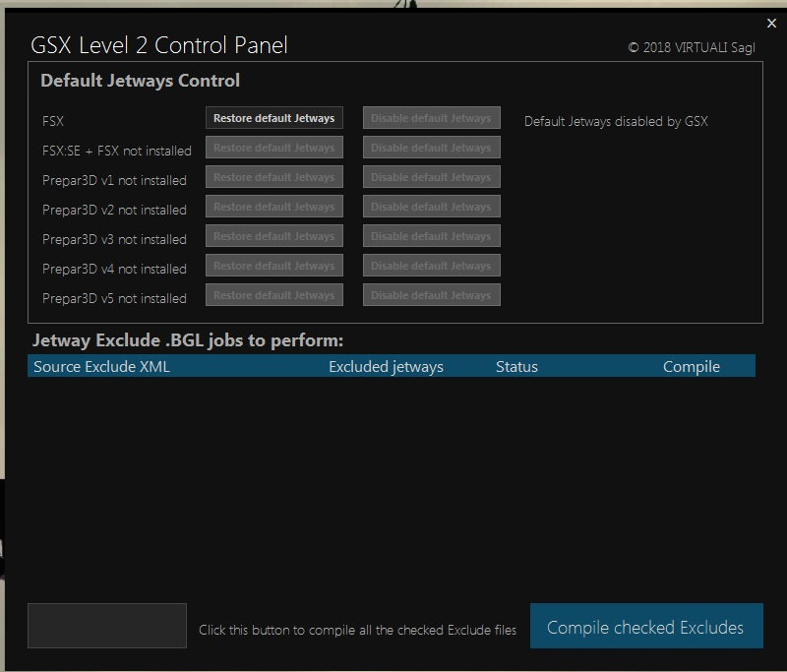Viewport: 787px width, 672px height.
Task: Click Disable default Jetways in FSX row
Action: point(431,118)
